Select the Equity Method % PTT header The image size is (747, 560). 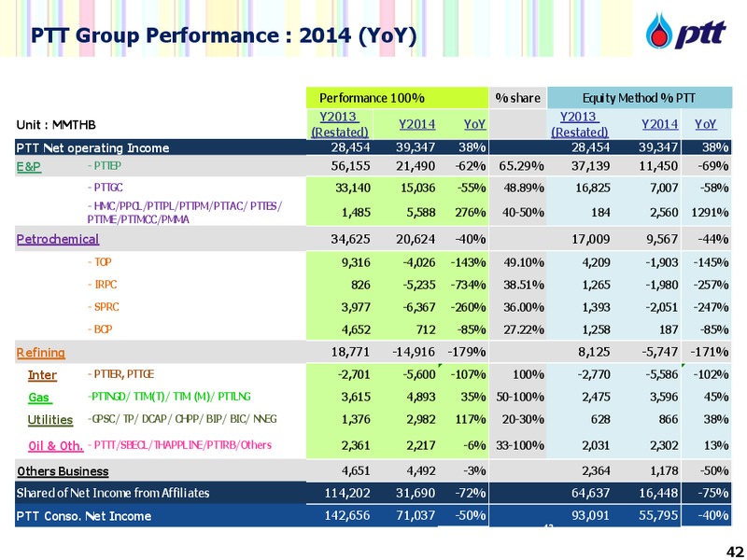pyautogui.click(x=640, y=98)
